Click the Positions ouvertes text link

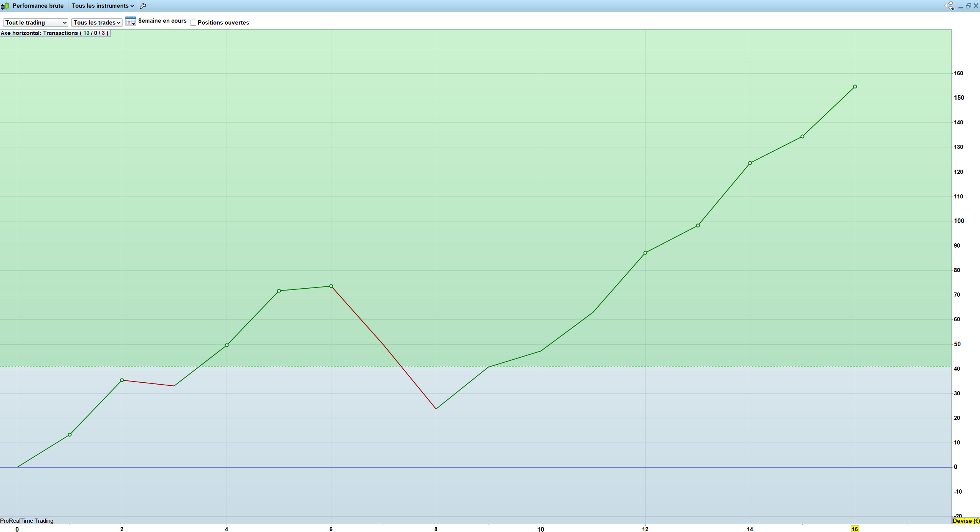point(223,23)
